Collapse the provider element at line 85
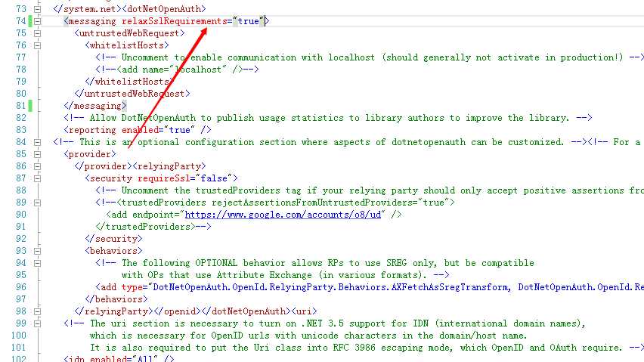 (37, 154)
